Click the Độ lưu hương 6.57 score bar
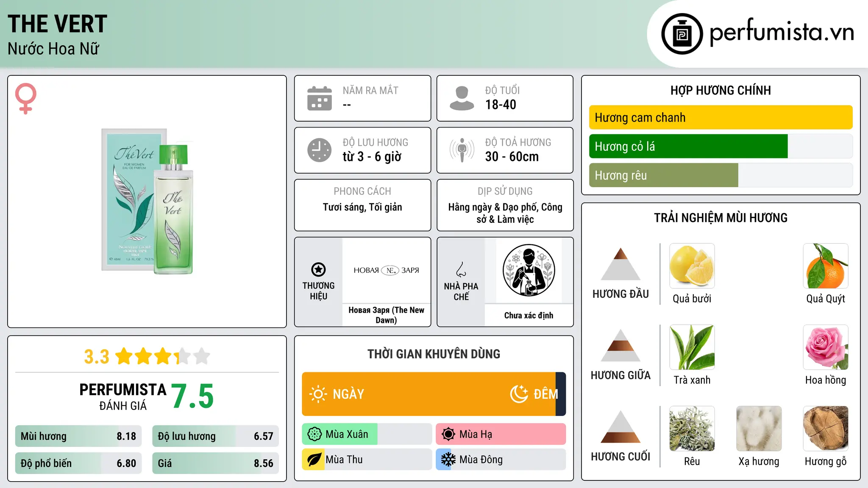868x488 pixels. pos(215,436)
